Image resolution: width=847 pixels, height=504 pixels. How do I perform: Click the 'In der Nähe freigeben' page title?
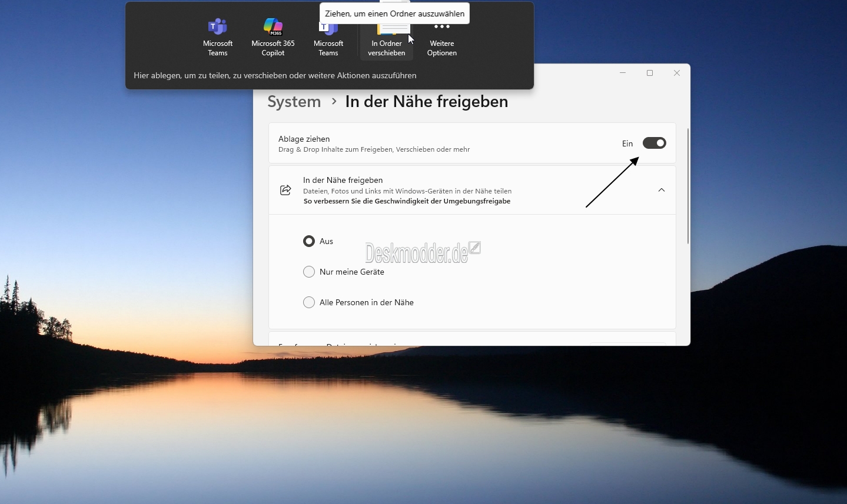426,102
